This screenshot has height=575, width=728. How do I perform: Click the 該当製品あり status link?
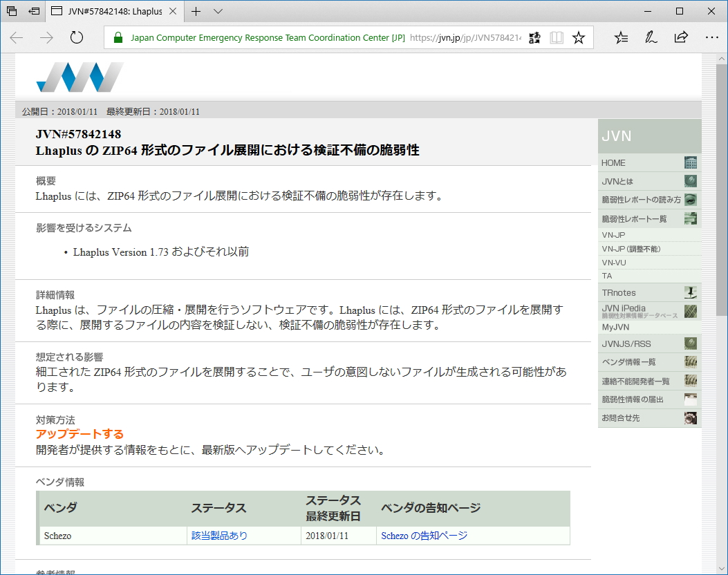pyautogui.click(x=220, y=536)
